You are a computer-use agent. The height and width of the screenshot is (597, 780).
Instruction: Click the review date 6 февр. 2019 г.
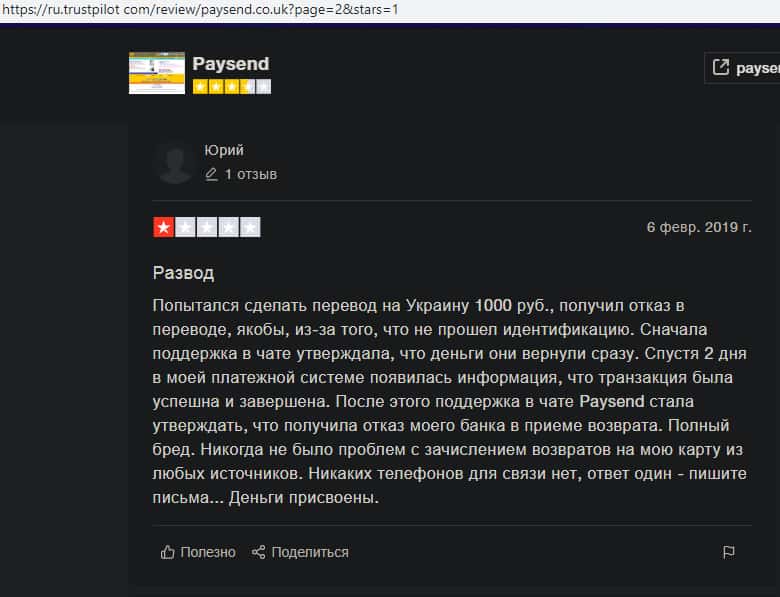click(x=699, y=227)
